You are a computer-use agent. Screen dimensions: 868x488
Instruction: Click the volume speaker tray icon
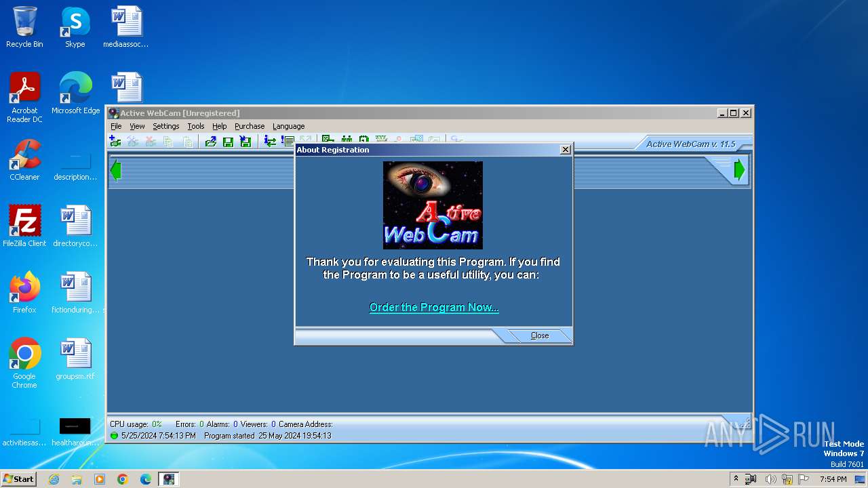[770, 479]
